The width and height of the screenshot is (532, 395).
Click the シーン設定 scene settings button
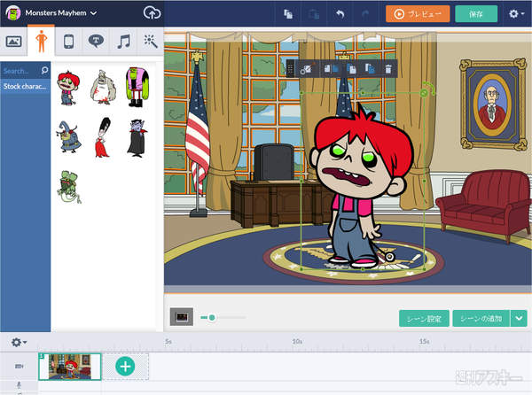(x=424, y=319)
